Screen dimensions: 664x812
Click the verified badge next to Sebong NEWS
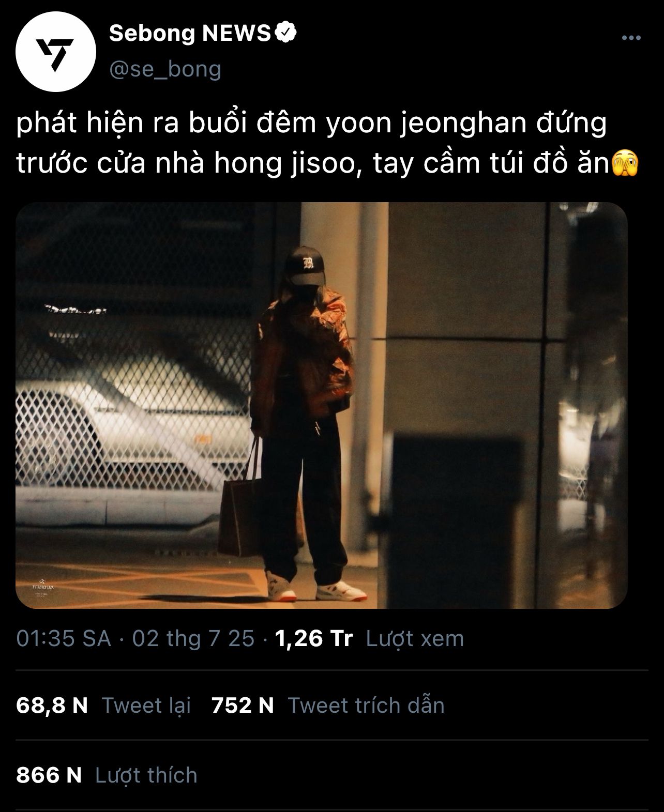(x=286, y=33)
